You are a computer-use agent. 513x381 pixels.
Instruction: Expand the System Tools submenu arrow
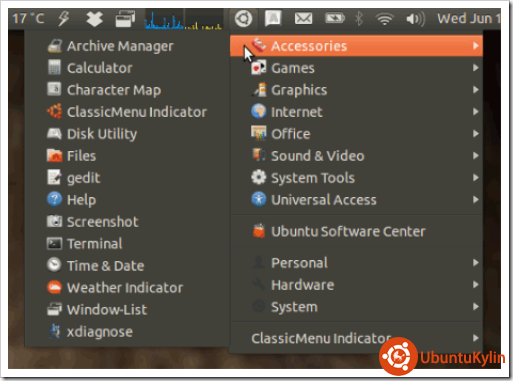pos(476,178)
